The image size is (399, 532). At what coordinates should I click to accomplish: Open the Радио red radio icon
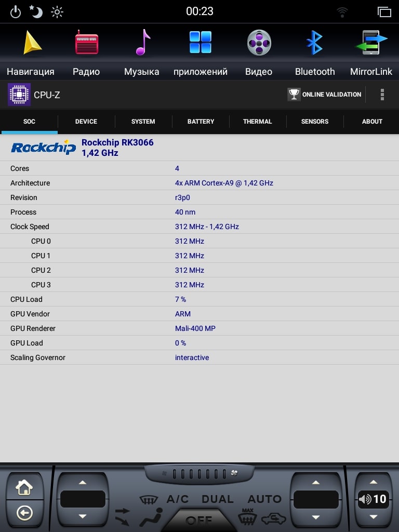(x=87, y=43)
